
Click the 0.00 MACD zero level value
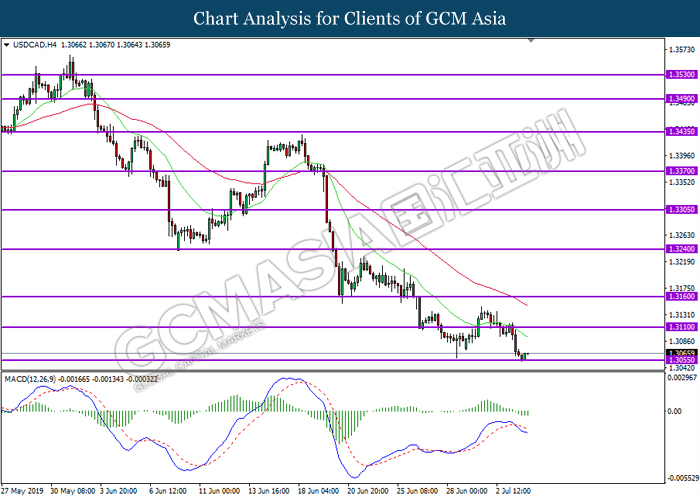pyautogui.click(x=674, y=411)
